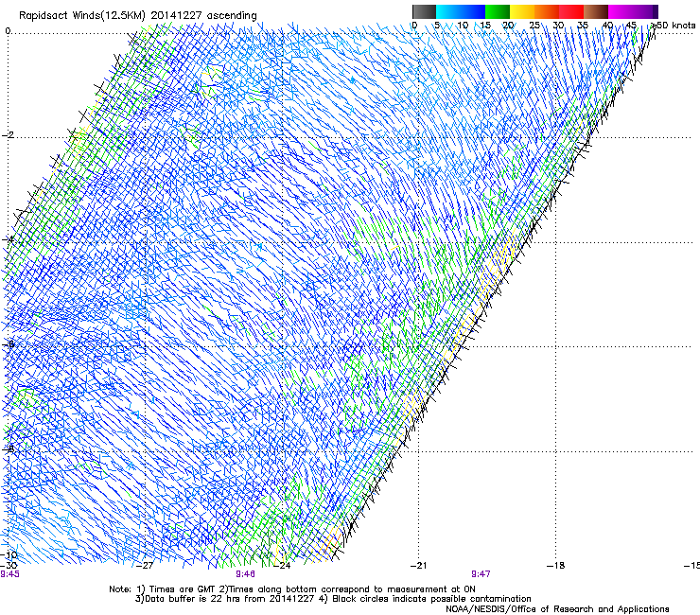The image size is (700, 615).
Task: Click the note line "3)Data buffer is 22 hrs"
Action: (333, 599)
